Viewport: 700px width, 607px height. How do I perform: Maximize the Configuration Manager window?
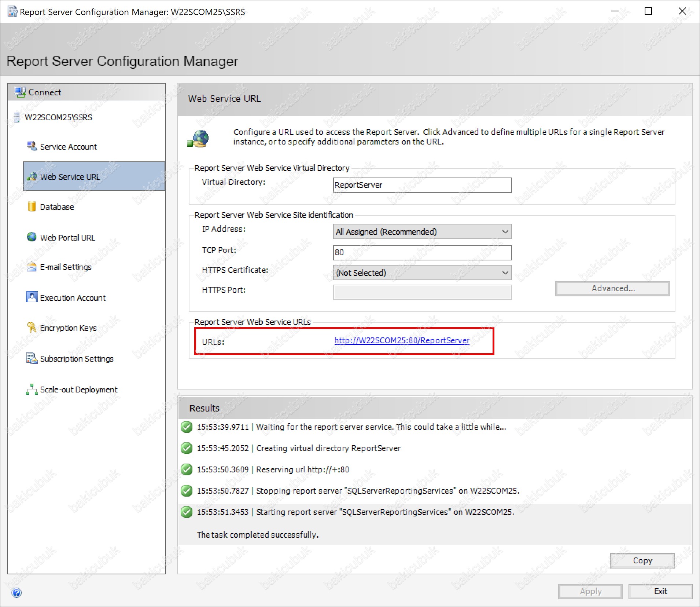pos(648,11)
